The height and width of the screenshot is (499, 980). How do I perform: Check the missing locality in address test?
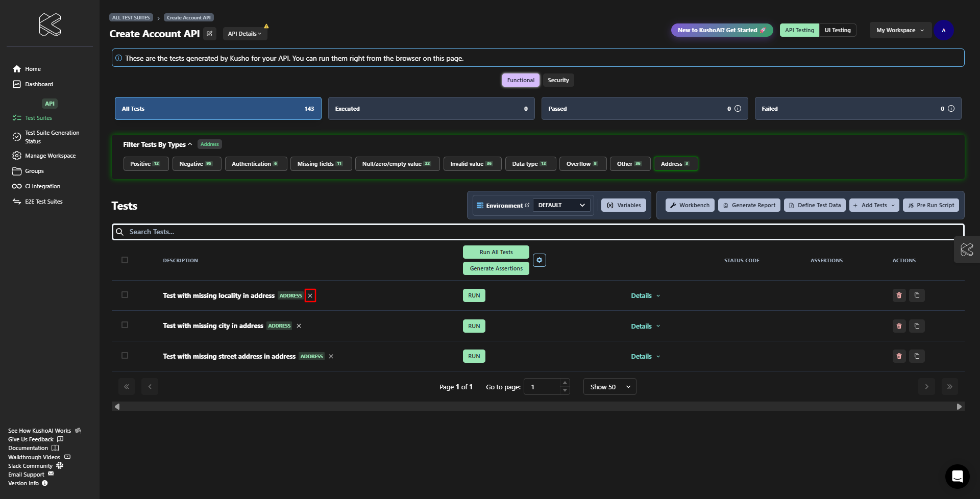tap(125, 295)
